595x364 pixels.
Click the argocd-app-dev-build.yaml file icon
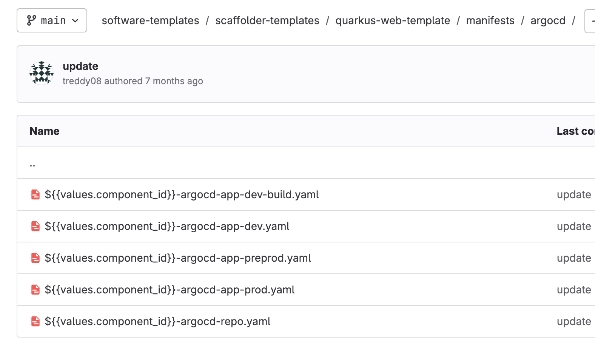(x=35, y=194)
